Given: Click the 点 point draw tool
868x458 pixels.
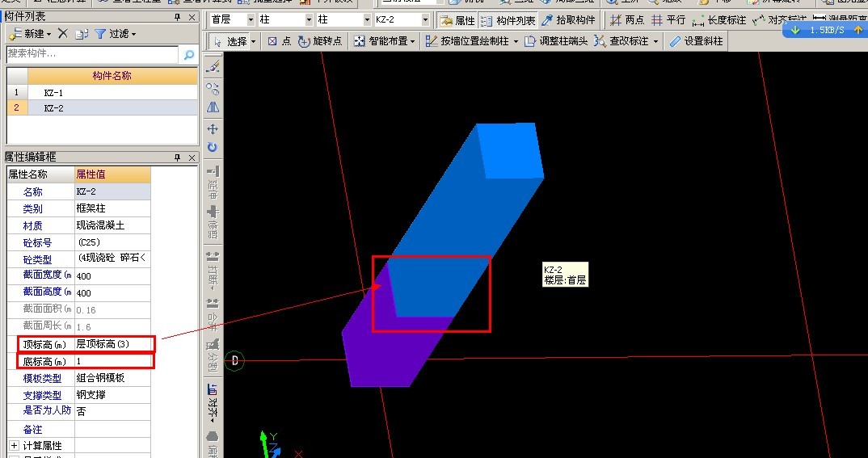Looking at the screenshot, I should tap(280, 41).
